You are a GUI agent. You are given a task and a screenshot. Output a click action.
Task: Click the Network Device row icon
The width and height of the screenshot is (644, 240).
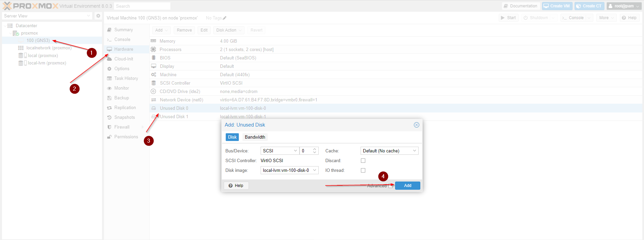pos(154,100)
